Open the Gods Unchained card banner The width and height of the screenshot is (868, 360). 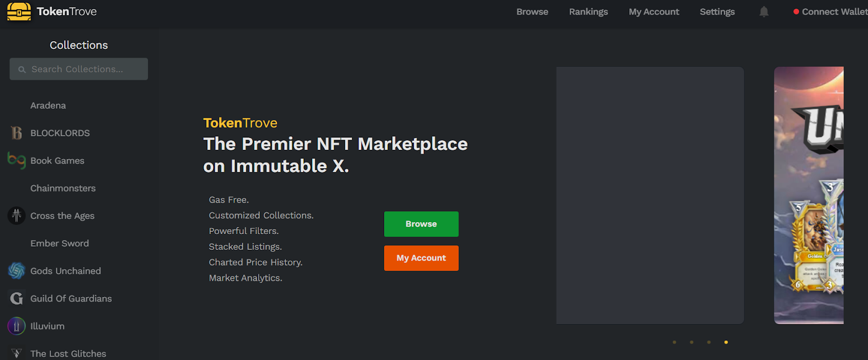[808, 195]
